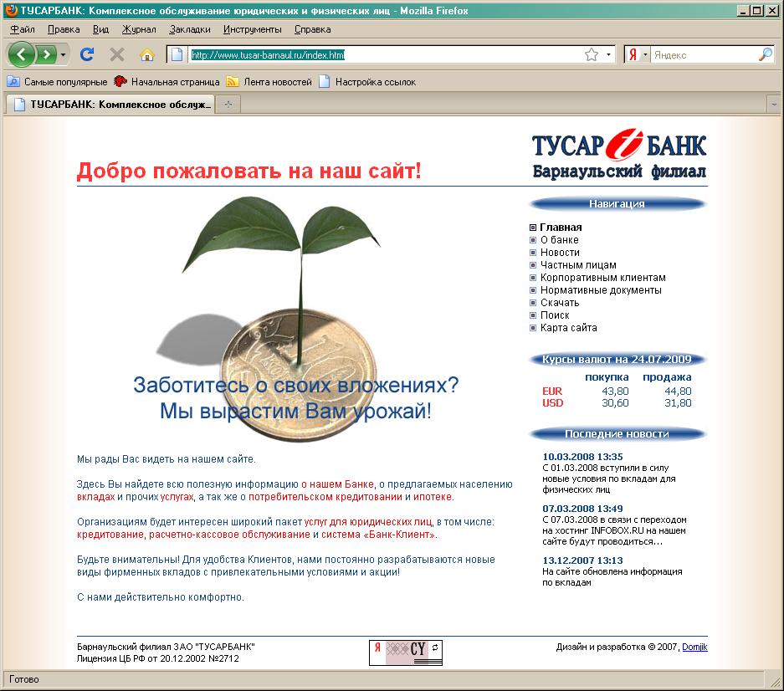Viewport: 784px width, 691px height.
Task: Open the Лента новостей RSS bookmark
Action: pos(269,82)
